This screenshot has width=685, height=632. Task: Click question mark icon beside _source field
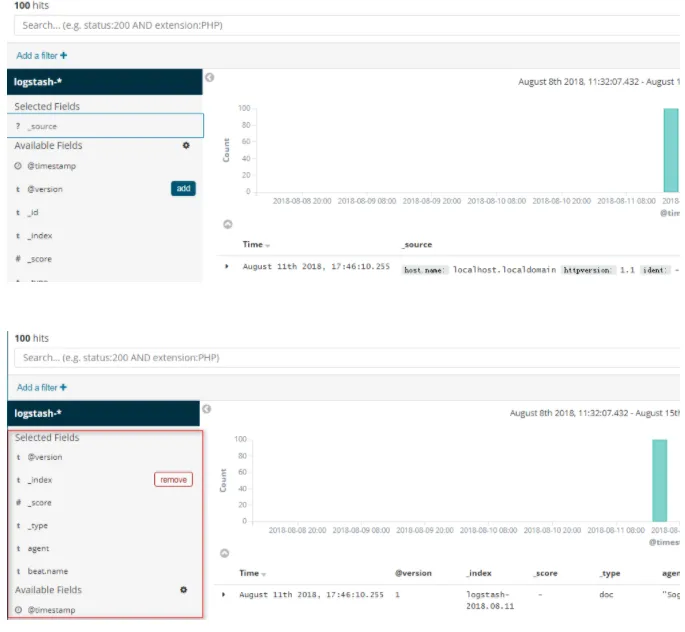tap(18, 126)
